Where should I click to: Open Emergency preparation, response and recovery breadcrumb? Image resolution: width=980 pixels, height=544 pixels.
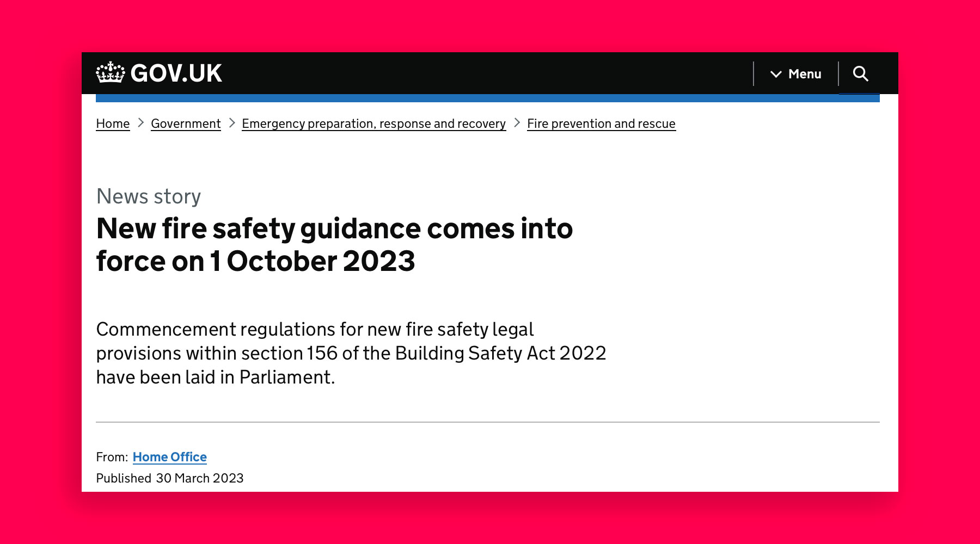click(x=374, y=123)
